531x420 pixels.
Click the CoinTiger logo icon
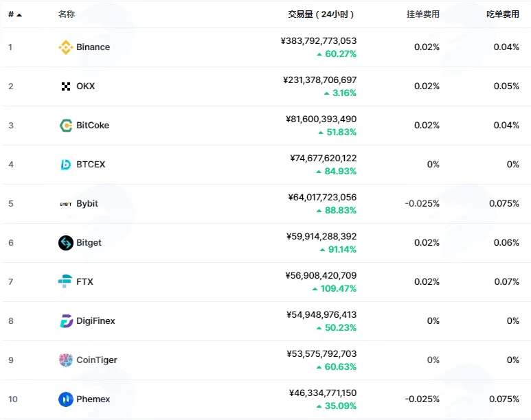coord(66,360)
